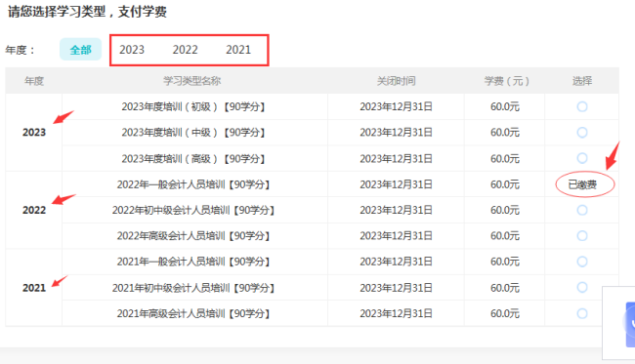Filter the list by year 2023
The image size is (635, 364).
click(x=132, y=50)
